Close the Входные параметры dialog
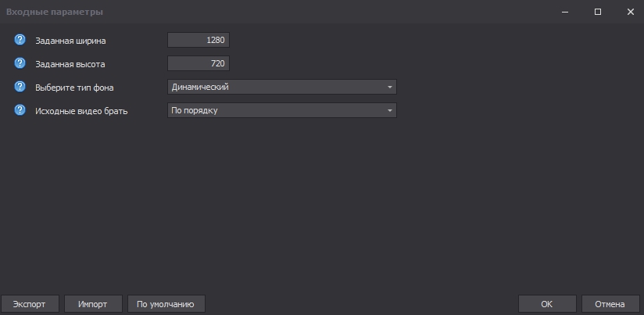Viewport: 644px width, 315px height. tap(630, 12)
